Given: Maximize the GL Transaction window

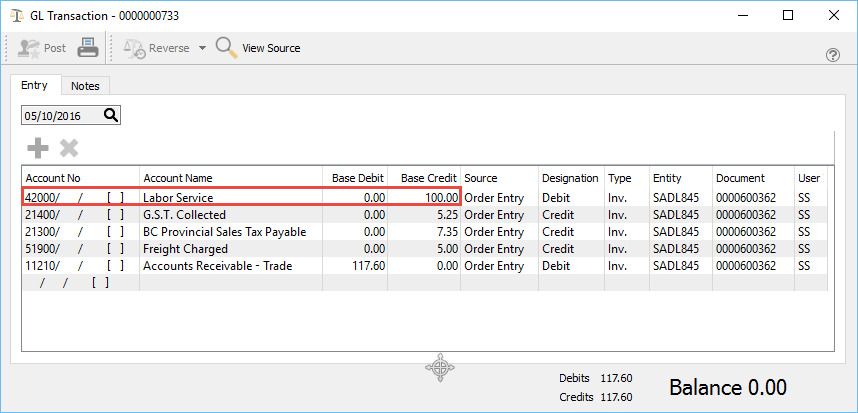Looking at the screenshot, I should [788, 15].
